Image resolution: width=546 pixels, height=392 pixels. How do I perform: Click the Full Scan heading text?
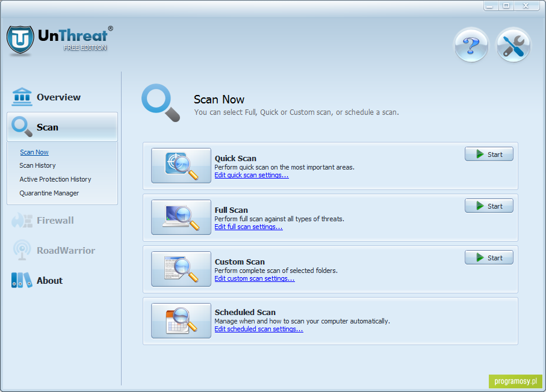pyautogui.click(x=231, y=210)
